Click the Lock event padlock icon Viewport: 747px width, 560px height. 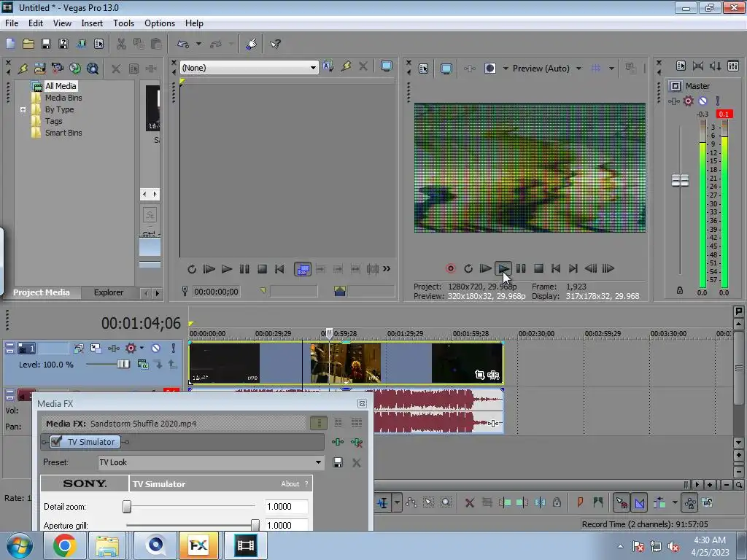pos(557,502)
